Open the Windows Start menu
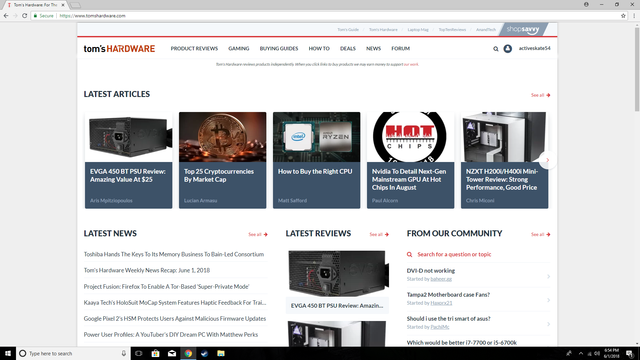The height and width of the screenshot is (360, 640). coord(8,353)
